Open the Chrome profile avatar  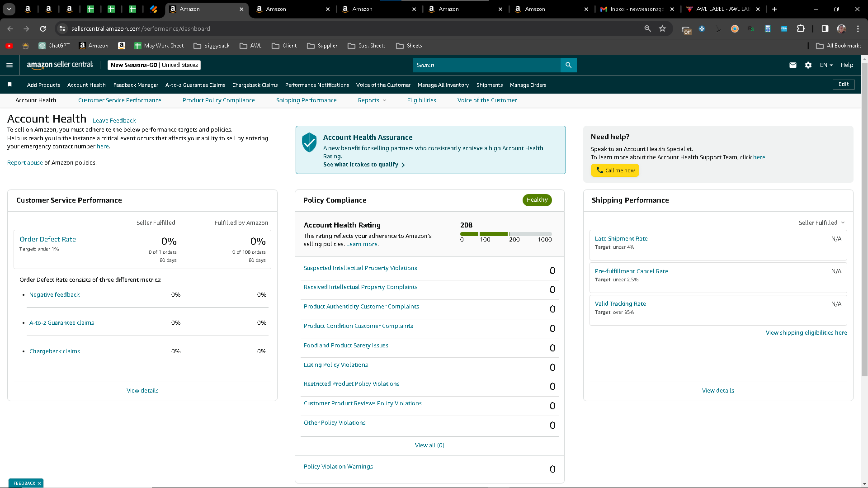point(841,28)
